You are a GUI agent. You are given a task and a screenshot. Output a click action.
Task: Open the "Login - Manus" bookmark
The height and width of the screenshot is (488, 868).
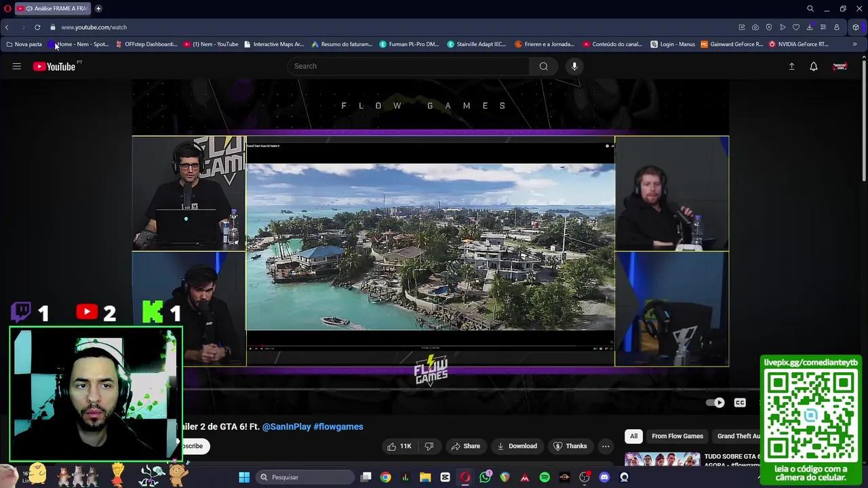pos(673,44)
